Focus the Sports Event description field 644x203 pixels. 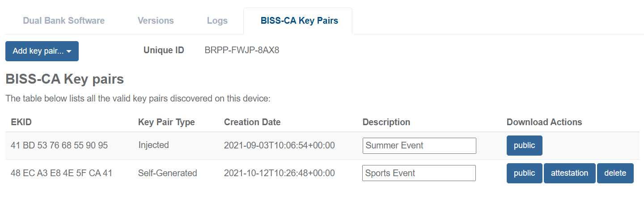[x=419, y=173]
